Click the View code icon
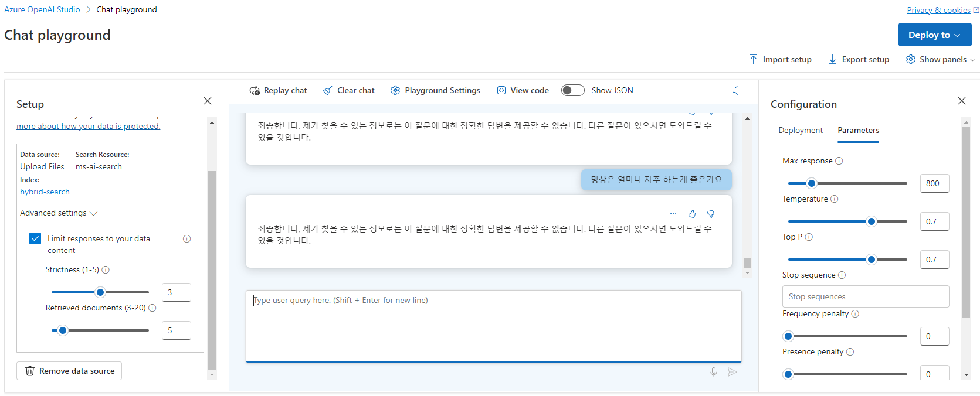The height and width of the screenshot is (396, 980). tap(501, 90)
